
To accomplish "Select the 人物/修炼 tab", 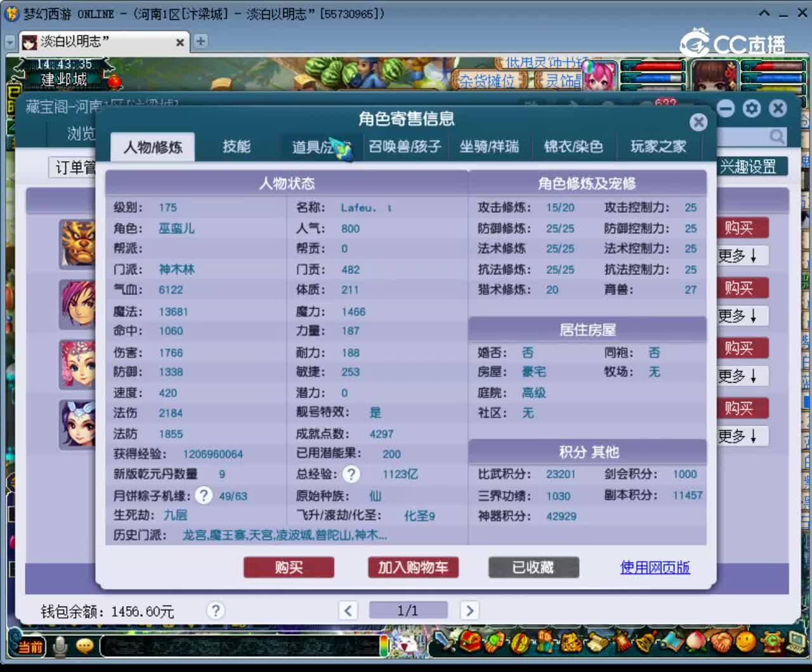I will pyautogui.click(x=153, y=147).
